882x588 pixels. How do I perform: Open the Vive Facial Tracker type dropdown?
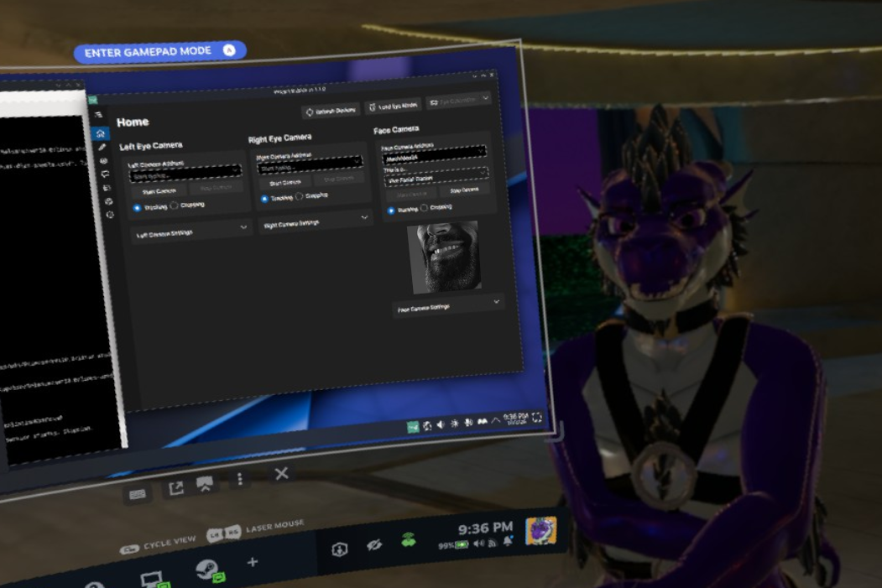tap(436, 177)
